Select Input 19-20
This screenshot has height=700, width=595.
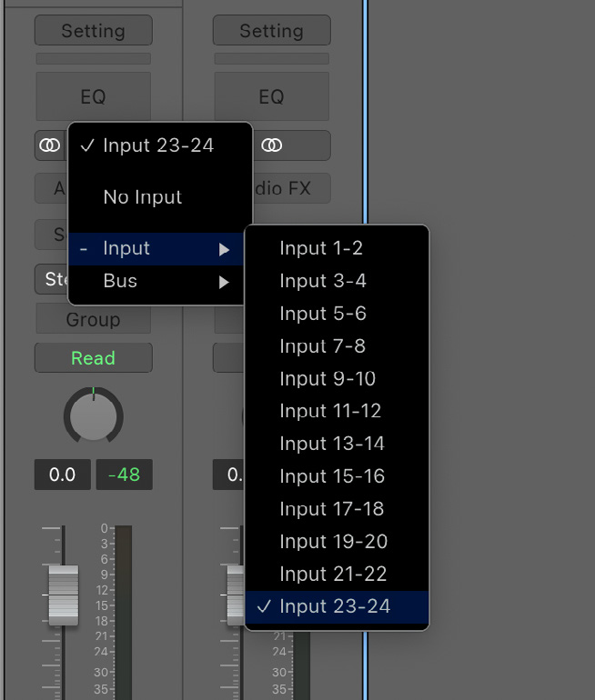(337, 542)
